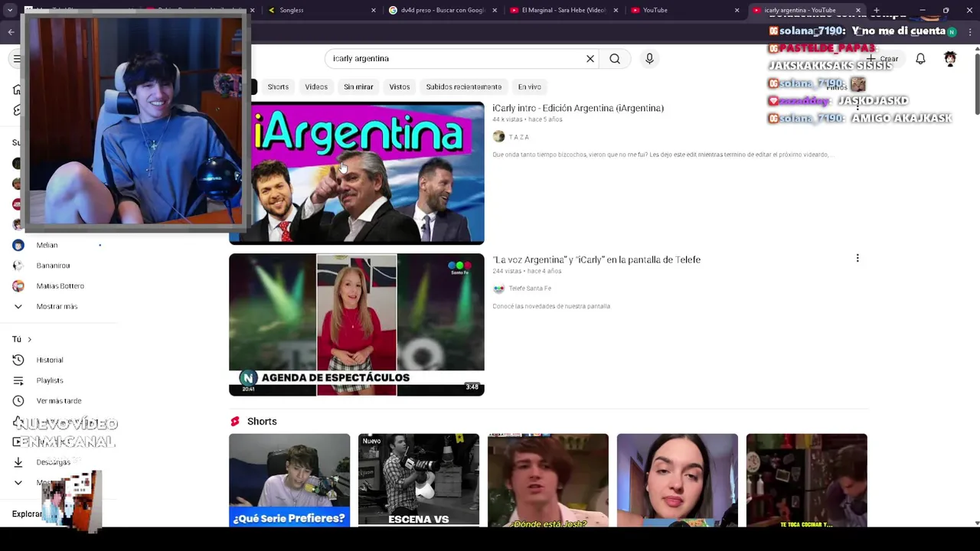
Task: Open the three-dot menu for the Telefe video
Action: click(x=857, y=259)
